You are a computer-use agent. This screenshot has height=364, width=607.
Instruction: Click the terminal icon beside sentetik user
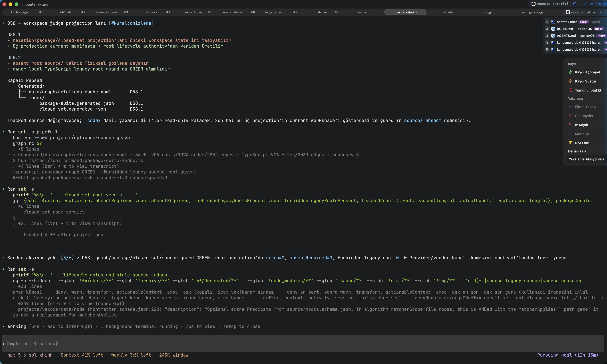point(553,22)
